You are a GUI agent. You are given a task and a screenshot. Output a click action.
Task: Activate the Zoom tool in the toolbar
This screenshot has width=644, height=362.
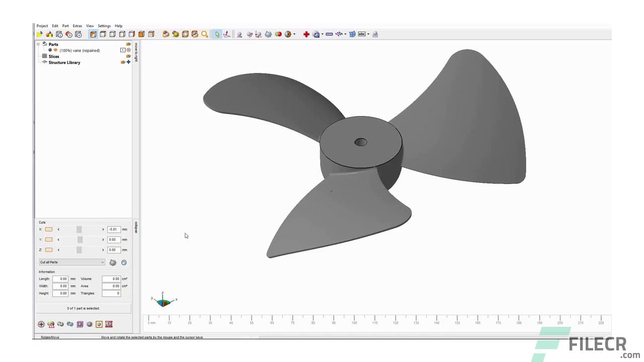[204, 34]
